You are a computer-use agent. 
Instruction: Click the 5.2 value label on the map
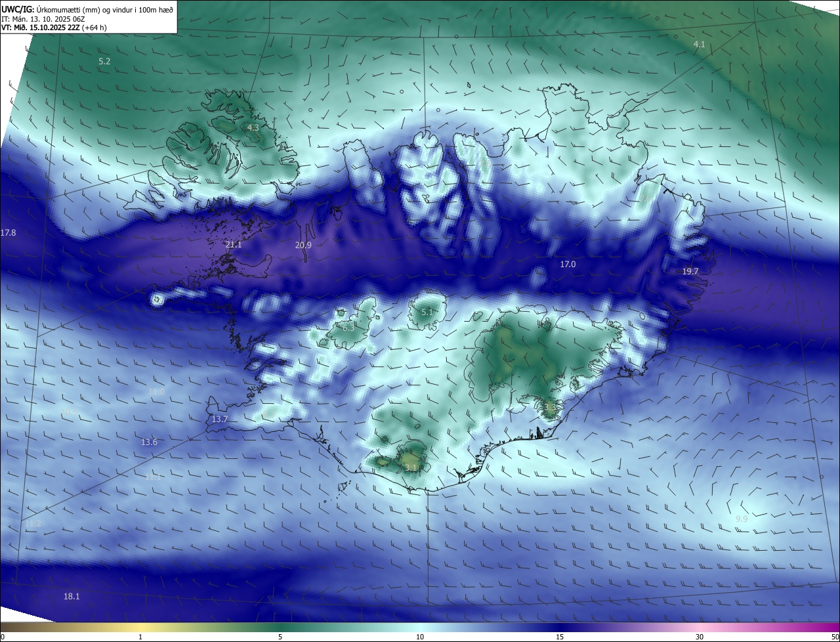coord(104,61)
